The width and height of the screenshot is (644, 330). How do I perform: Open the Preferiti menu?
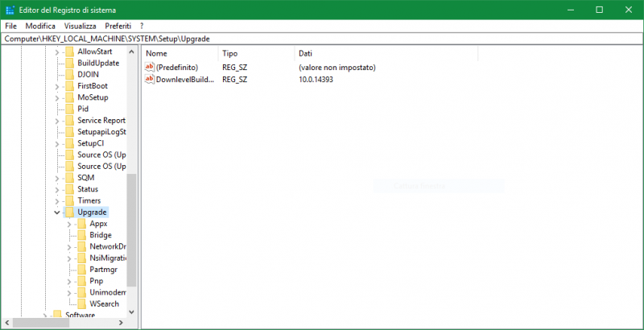(x=118, y=26)
